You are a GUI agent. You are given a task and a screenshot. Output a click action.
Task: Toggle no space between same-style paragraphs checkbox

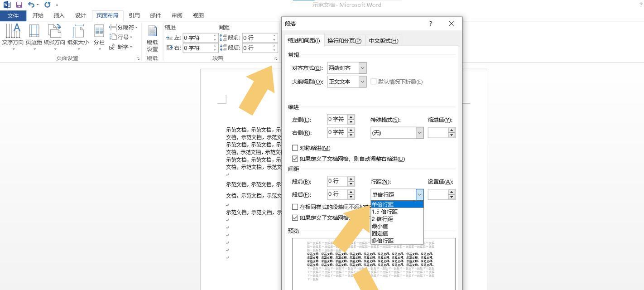coord(295,207)
